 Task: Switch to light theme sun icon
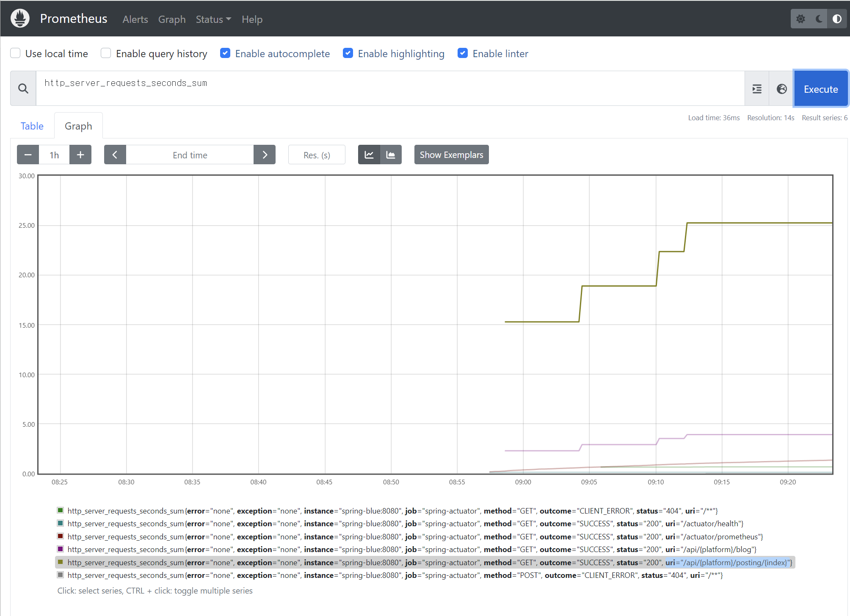800,19
